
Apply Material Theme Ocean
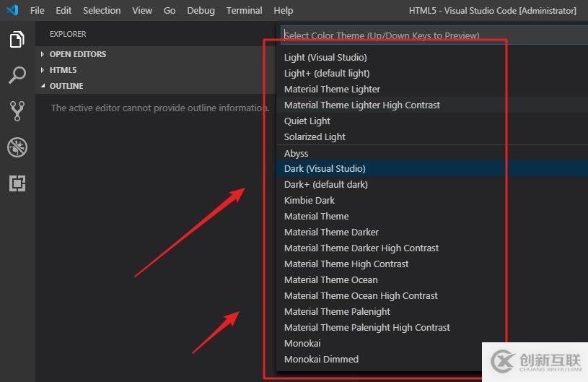(432, 280)
